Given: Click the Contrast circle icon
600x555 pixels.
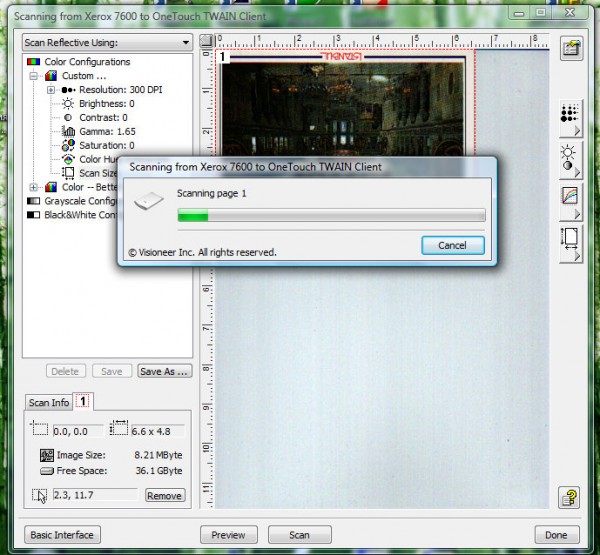Looking at the screenshot, I should coord(68,118).
